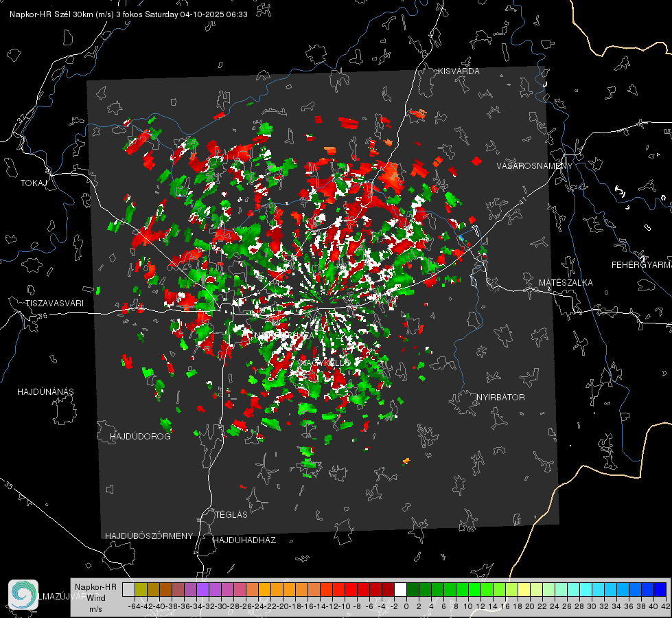Click the road number 36 label
The height and width of the screenshot is (618, 672).
43,316
